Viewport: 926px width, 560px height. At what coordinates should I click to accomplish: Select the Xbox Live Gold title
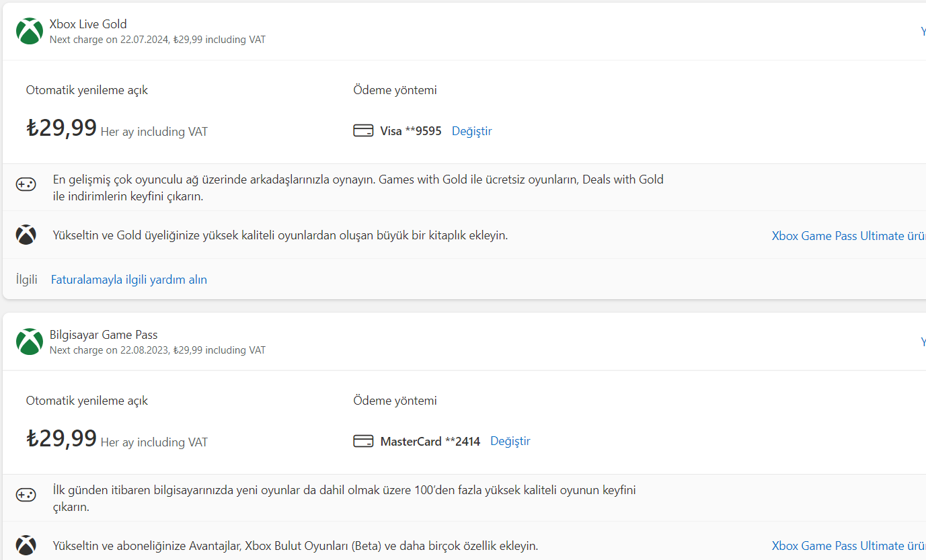(x=88, y=24)
